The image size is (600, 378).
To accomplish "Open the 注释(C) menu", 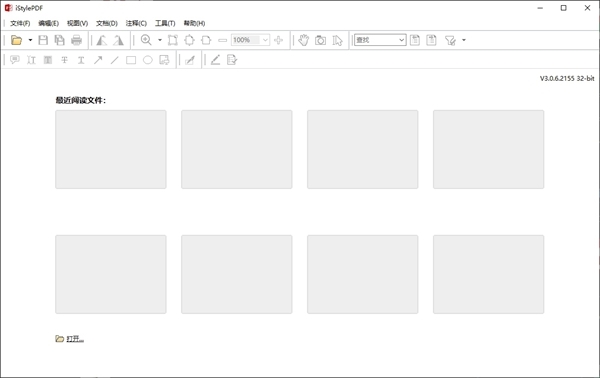I will coord(136,23).
